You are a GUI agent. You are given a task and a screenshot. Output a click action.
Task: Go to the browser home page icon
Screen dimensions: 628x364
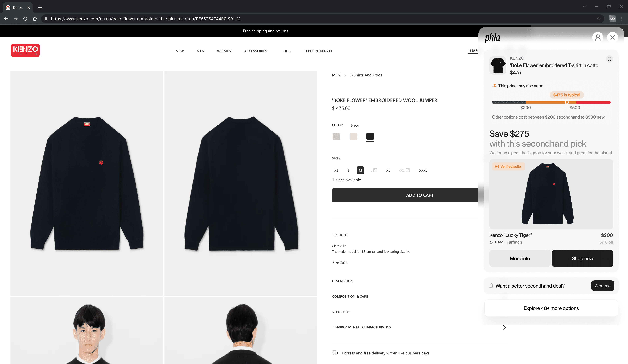pyautogui.click(x=35, y=19)
